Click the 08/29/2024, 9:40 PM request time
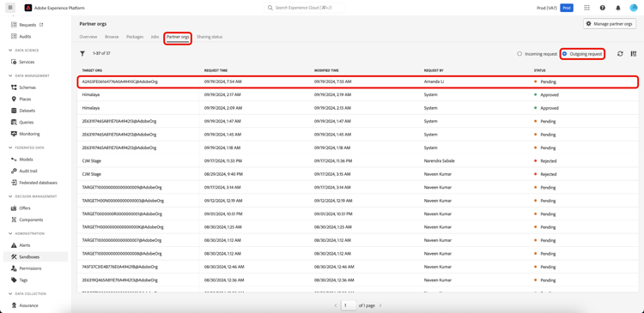This screenshot has width=644, height=313. 222,174
